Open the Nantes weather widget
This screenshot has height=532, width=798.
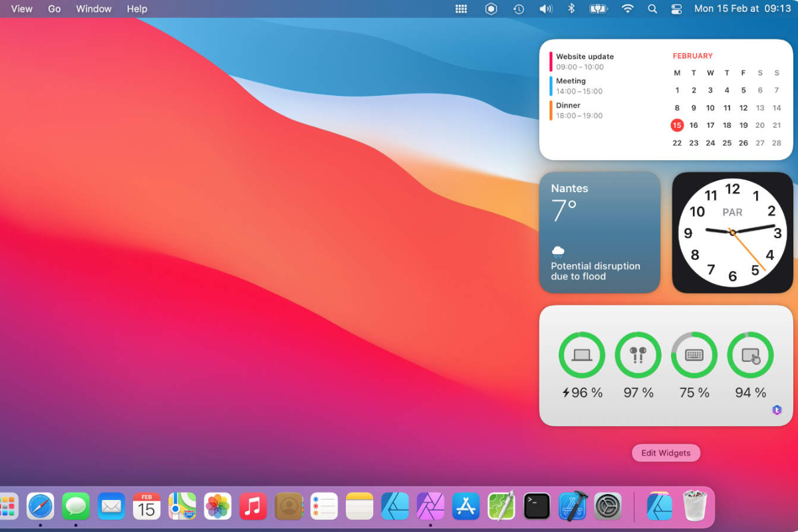coord(599,232)
